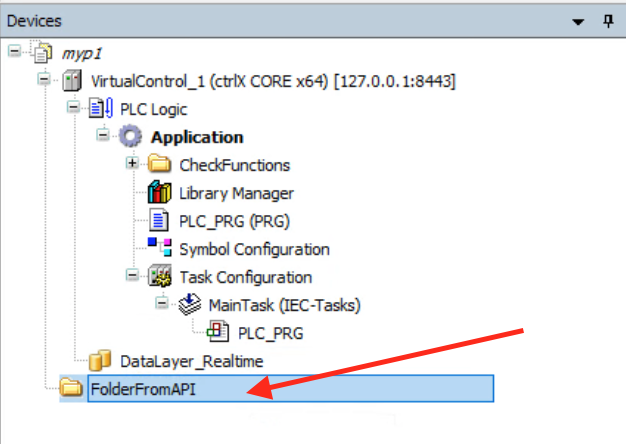Open the Devices panel dropdown menu

click(578, 22)
